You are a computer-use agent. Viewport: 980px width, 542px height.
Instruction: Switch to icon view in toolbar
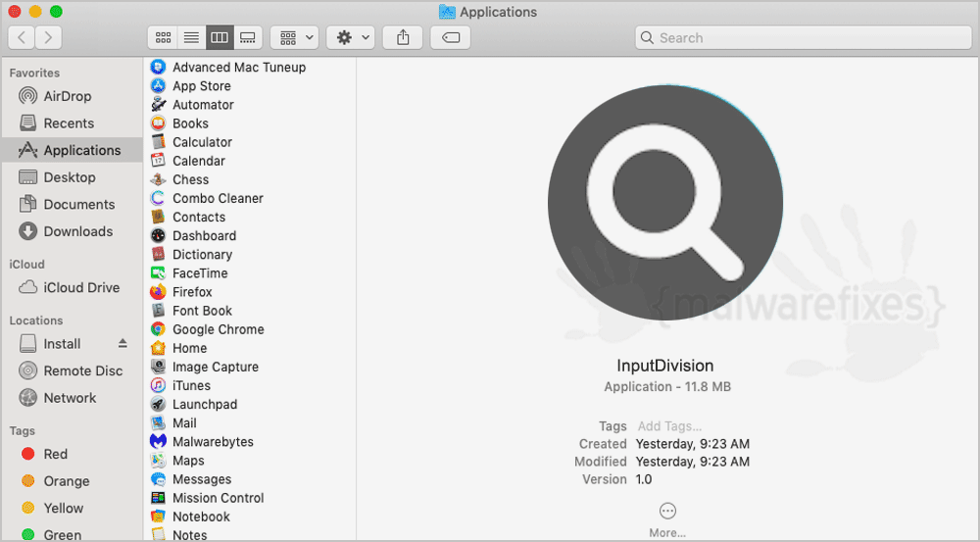pos(163,37)
